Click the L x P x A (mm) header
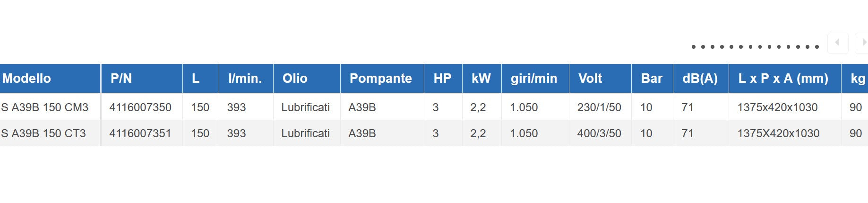This screenshot has height=203, width=868. click(783, 79)
